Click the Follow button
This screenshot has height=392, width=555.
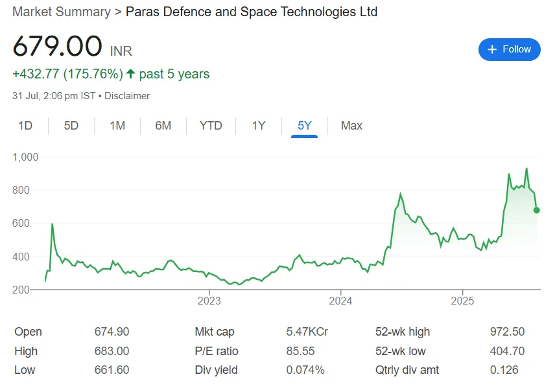pyautogui.click(x=509, y=49)
